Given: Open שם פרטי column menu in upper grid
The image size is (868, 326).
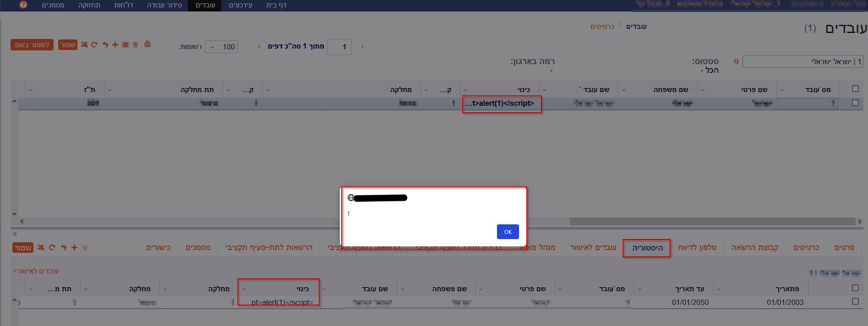Looking at the screenshot, I should pyautogui.click(x=703, y=90).
